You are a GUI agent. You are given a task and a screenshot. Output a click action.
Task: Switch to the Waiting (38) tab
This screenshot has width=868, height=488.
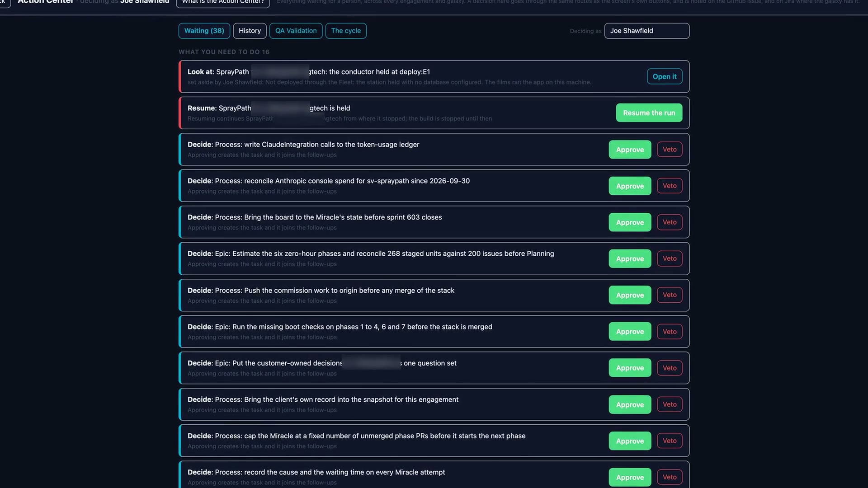coord(204,31)
